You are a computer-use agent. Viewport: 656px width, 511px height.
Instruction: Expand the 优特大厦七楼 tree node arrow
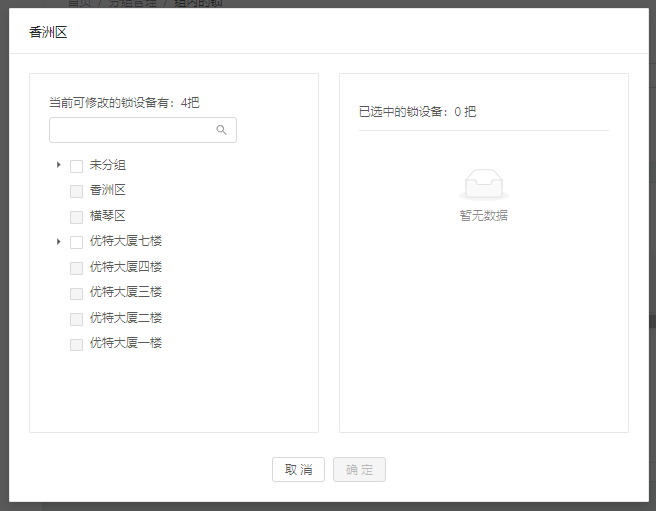pos(59,242)
